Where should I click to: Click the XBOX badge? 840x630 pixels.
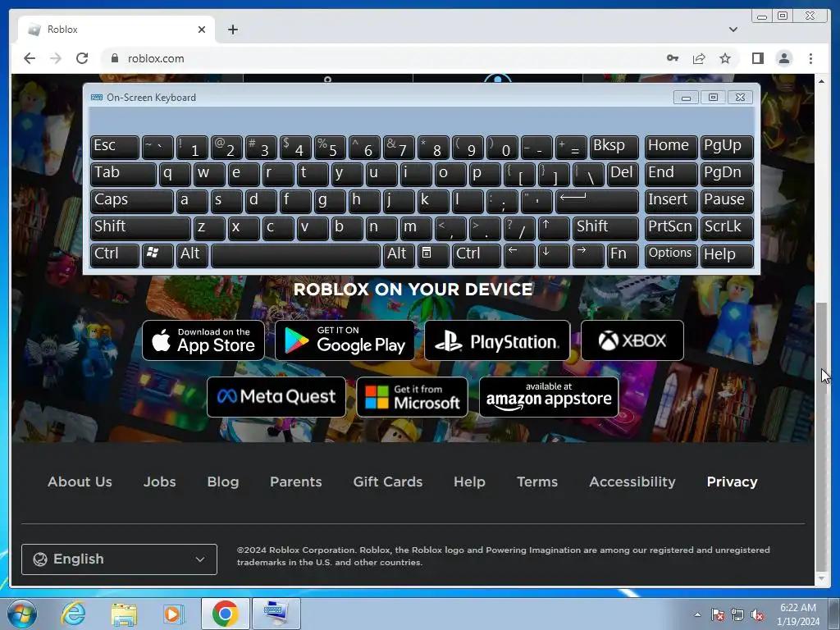pos(632,340)
